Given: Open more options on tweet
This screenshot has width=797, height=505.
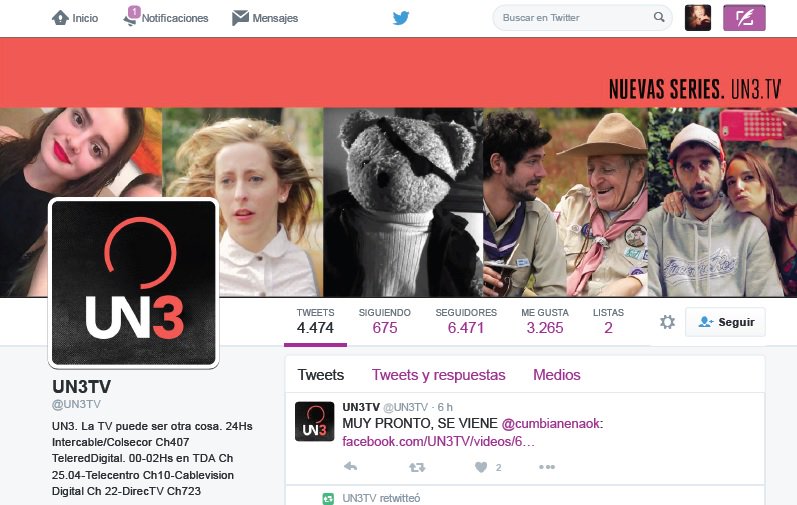Looking at the screenshot, I should click(547, 467).
